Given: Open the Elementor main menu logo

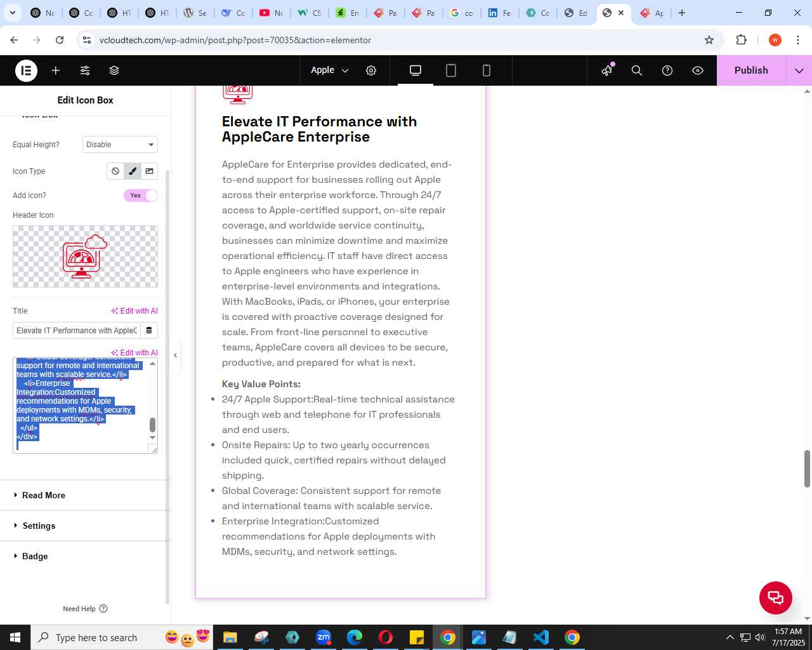Looking at the screenshot, I should 26,70.
